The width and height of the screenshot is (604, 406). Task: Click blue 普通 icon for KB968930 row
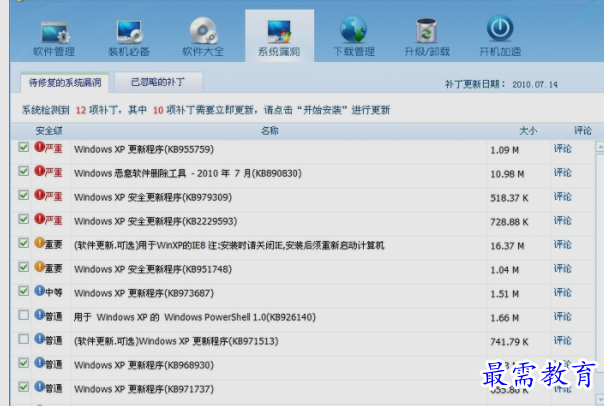pos(39,362)
